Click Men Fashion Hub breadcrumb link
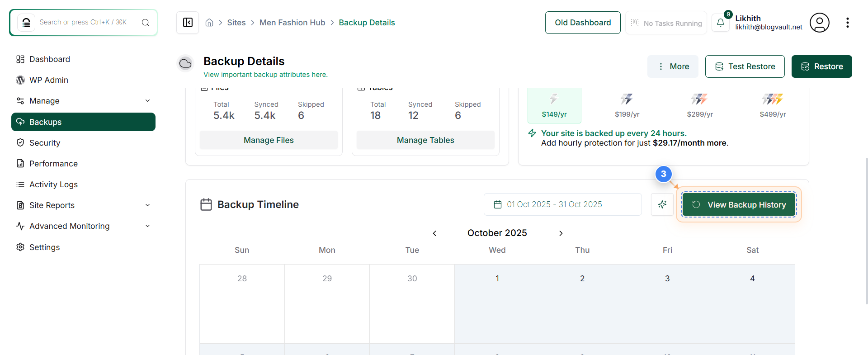Viewport: 868px width, 355px height. click(292, 23)
